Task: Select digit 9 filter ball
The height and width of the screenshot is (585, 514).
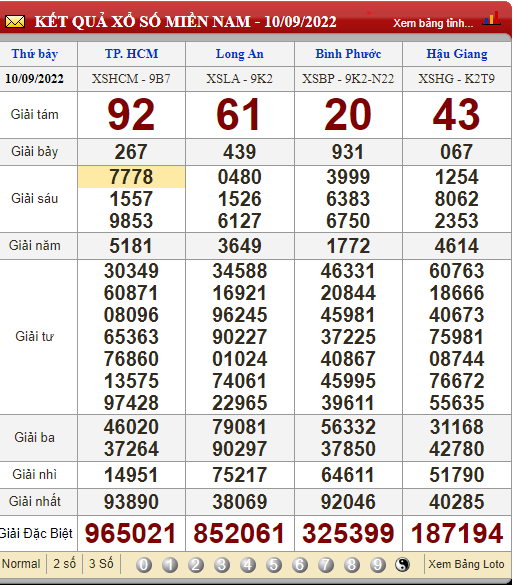Action: point(377,564)
